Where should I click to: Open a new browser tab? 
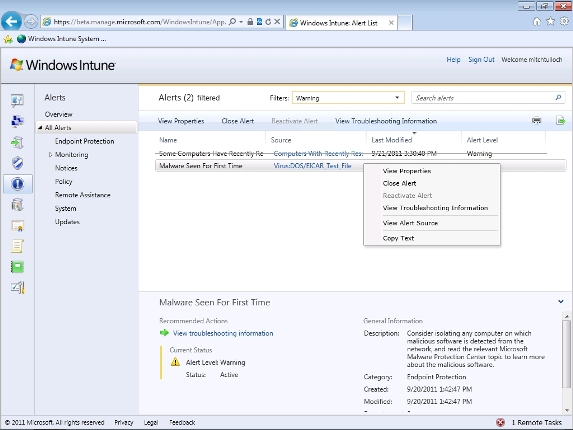point(405,23)
